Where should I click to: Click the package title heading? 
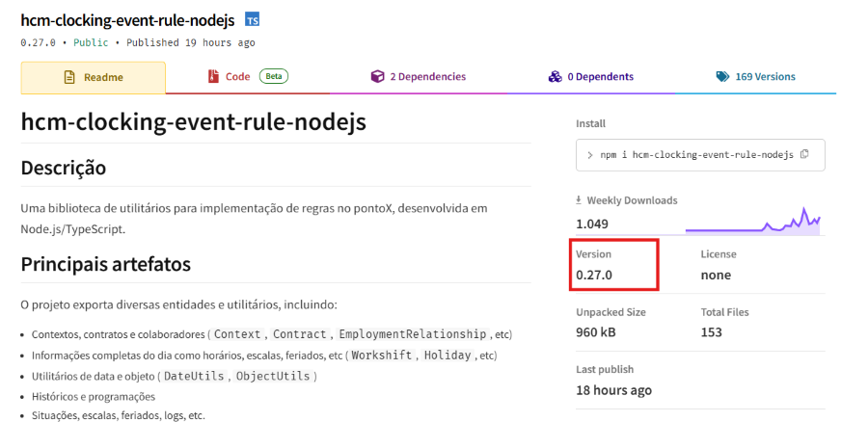click(193, 122)
